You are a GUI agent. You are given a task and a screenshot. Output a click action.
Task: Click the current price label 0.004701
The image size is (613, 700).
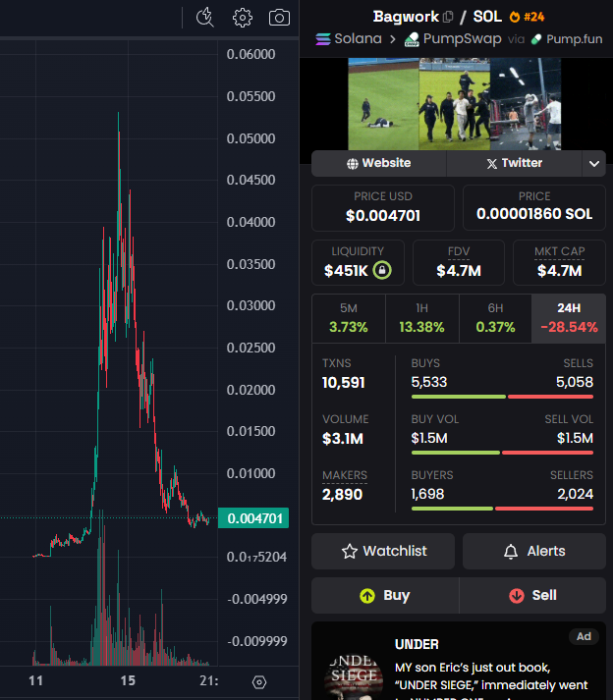[253, 518]
